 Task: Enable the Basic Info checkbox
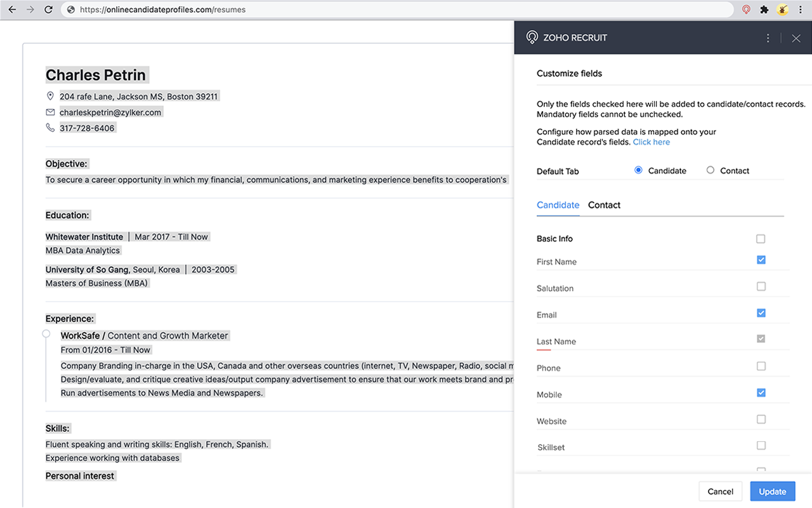click(x=761, y=238)
